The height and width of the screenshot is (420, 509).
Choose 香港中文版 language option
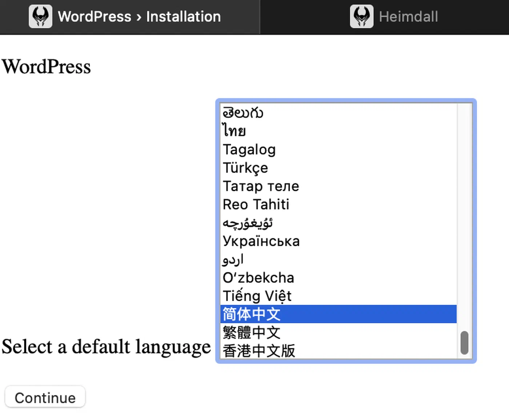coord(338,351)
